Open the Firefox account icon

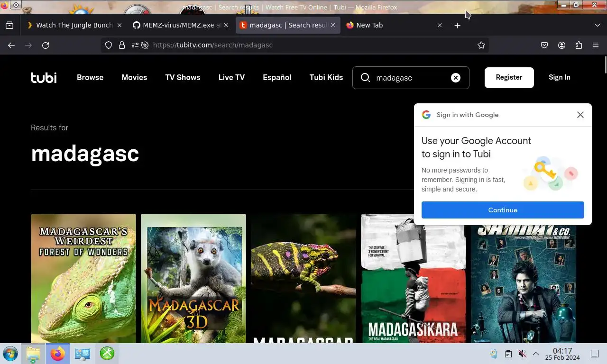[x=561, y=45]
